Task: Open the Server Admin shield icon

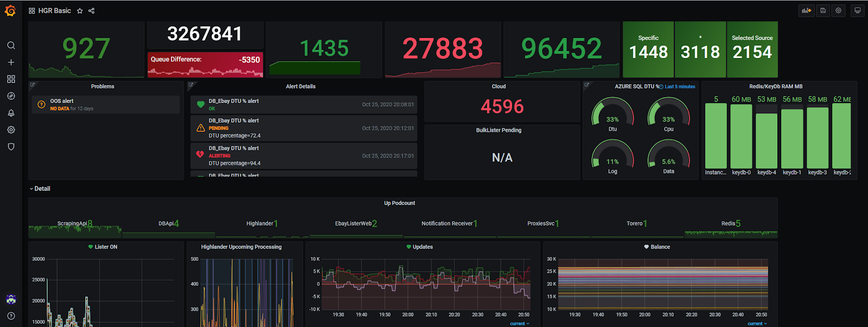Action: (11, 146)
